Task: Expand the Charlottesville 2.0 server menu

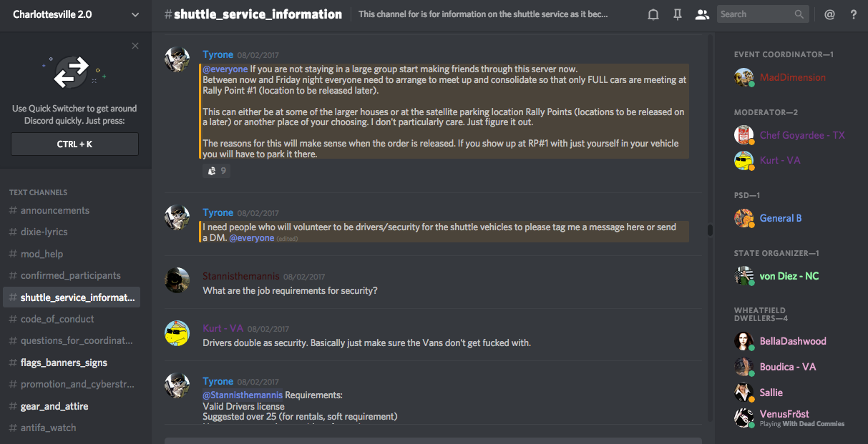Action: pyautogui.click(x=135, y=14)
